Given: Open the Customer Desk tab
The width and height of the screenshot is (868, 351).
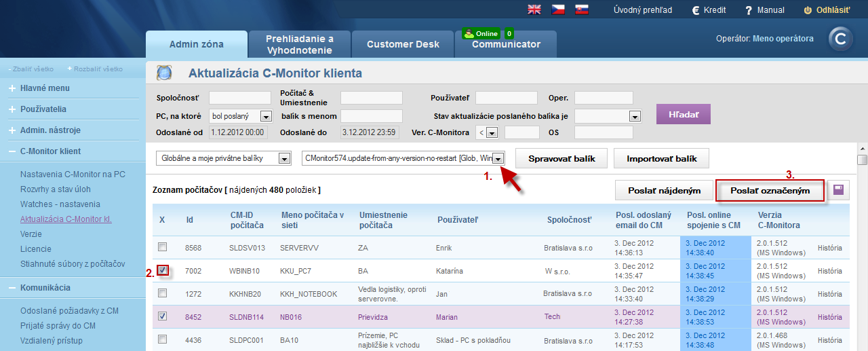Looking at the screenshot, I should pos(403,44).
